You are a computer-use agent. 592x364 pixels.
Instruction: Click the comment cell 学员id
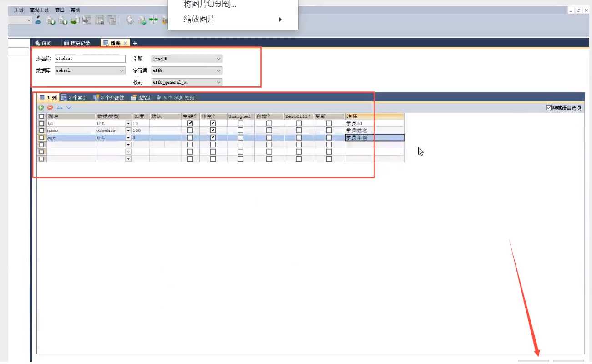(374, 123)
